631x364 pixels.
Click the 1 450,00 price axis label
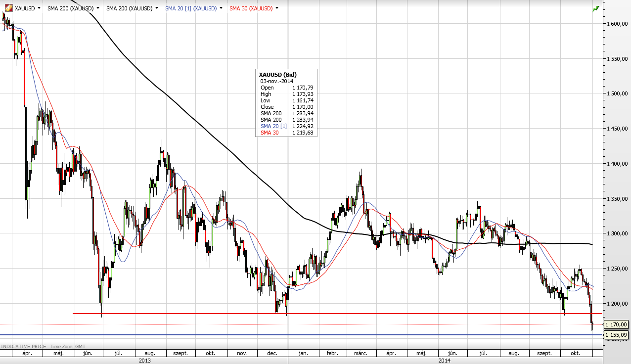tap(617, 129)
